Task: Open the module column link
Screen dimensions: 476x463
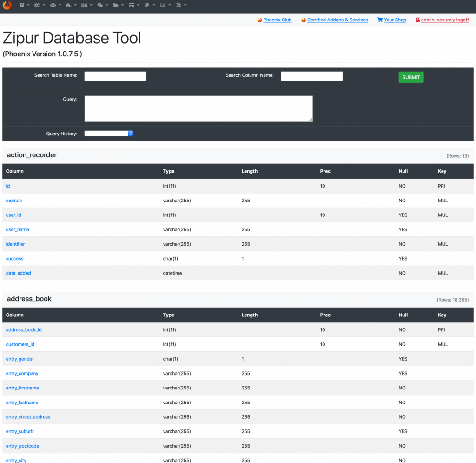Action: click(x=14, y=201)
